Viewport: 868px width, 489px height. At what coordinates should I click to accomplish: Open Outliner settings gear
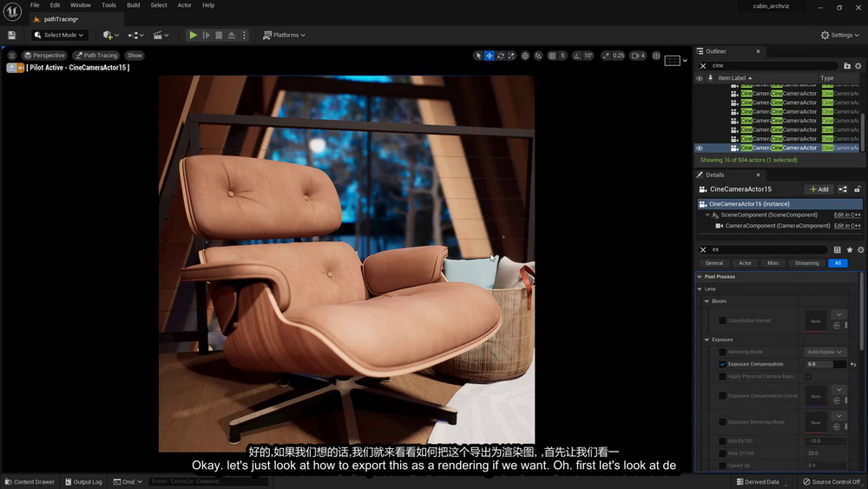[x=858, y=65]
